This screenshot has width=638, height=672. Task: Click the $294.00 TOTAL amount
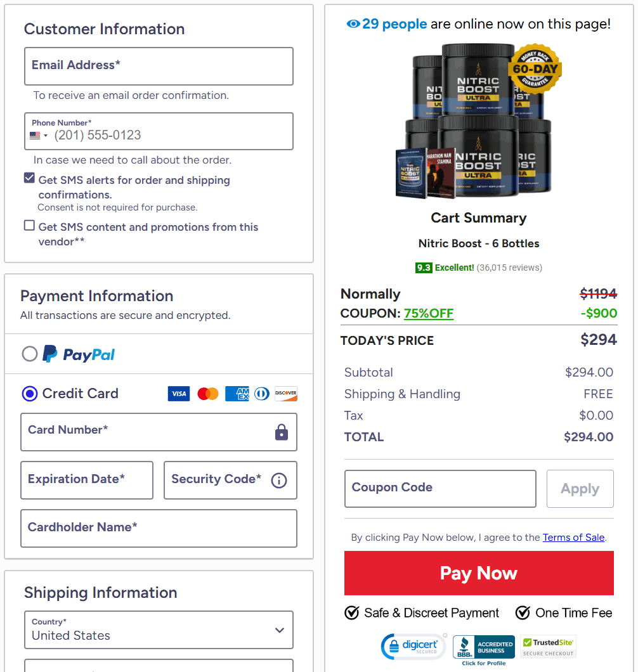tap(589, 437)
